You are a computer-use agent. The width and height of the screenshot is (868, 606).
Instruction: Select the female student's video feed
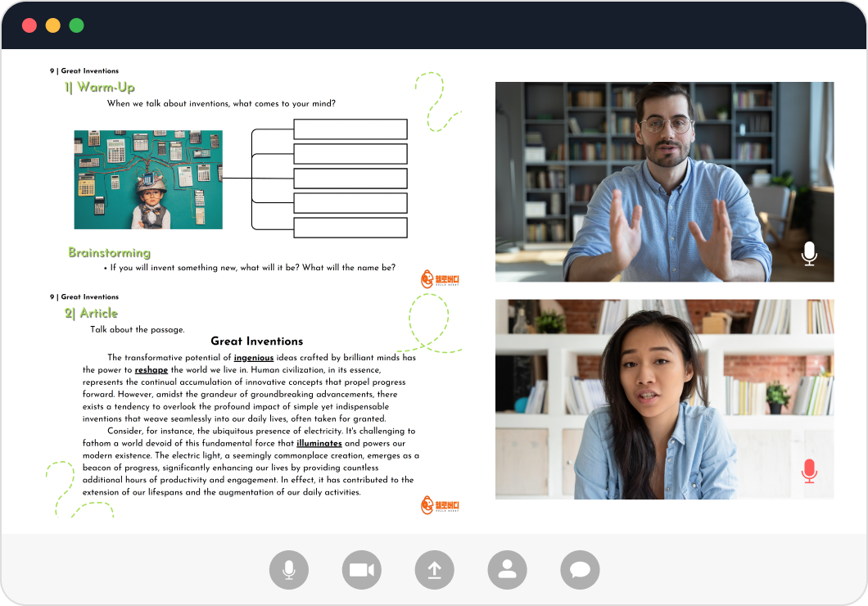click(664, 399)
